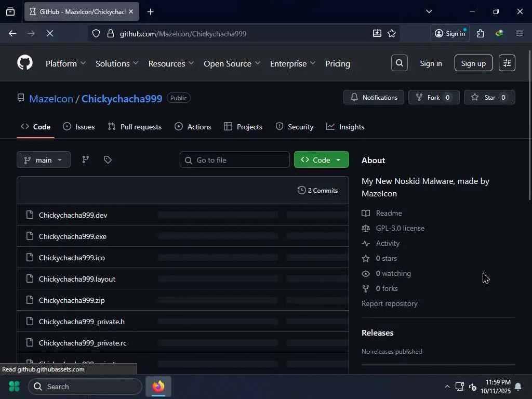Fork the repository with Fork button
This screenshot has width=532, height=399.
[434, 97]
